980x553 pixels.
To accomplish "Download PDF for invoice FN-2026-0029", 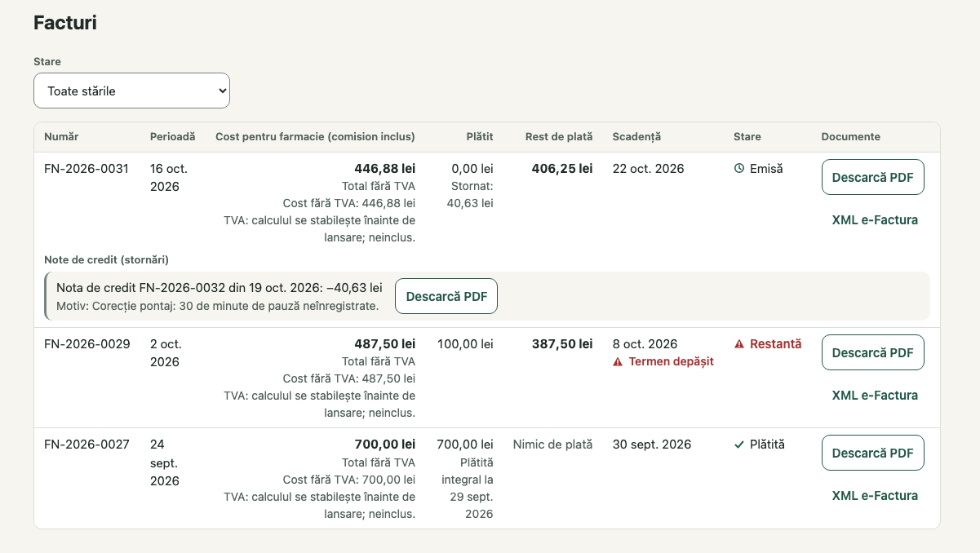I will click(x=872, y=352).
